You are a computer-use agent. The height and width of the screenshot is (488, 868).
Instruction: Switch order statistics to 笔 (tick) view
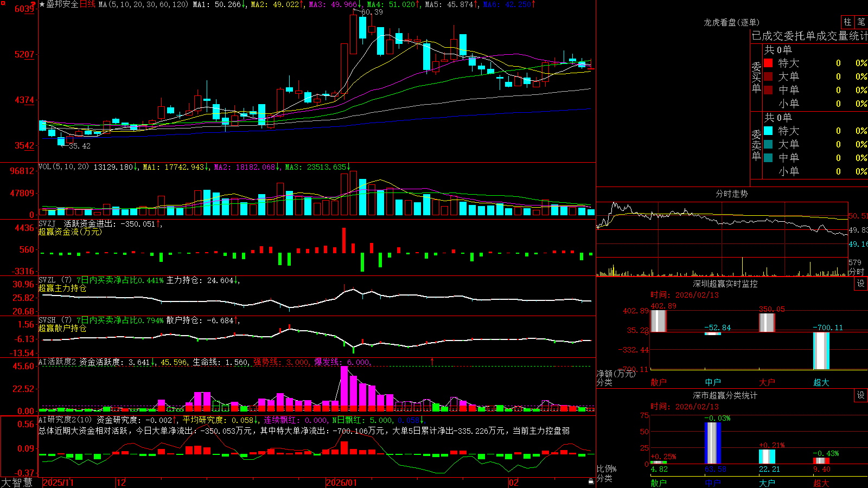coord(861,22)
